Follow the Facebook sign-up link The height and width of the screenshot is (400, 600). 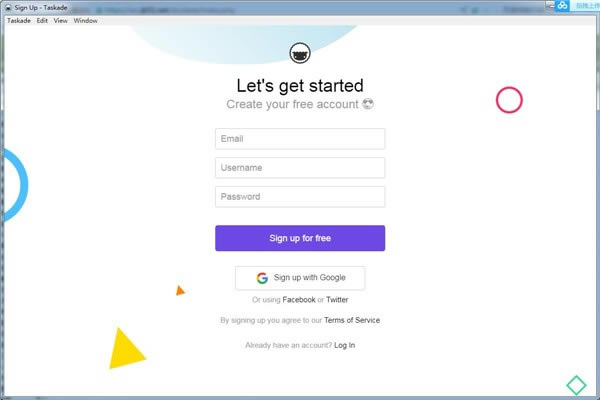299,300
